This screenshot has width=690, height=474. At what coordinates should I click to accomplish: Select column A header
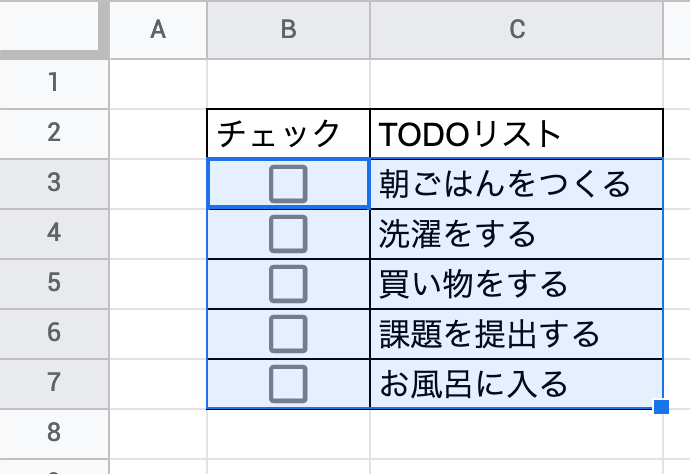point(158,30)
